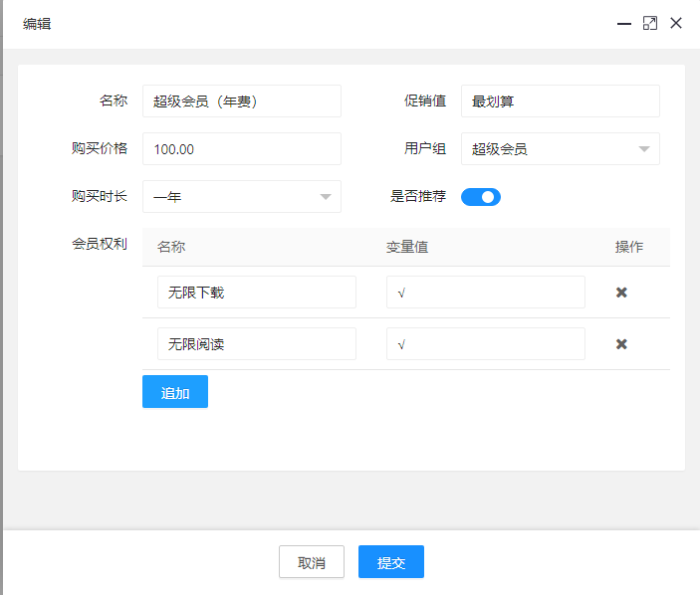Click the 追加 button
The image size is (700, 595).
pyautogui.click(x=175, y=392)
